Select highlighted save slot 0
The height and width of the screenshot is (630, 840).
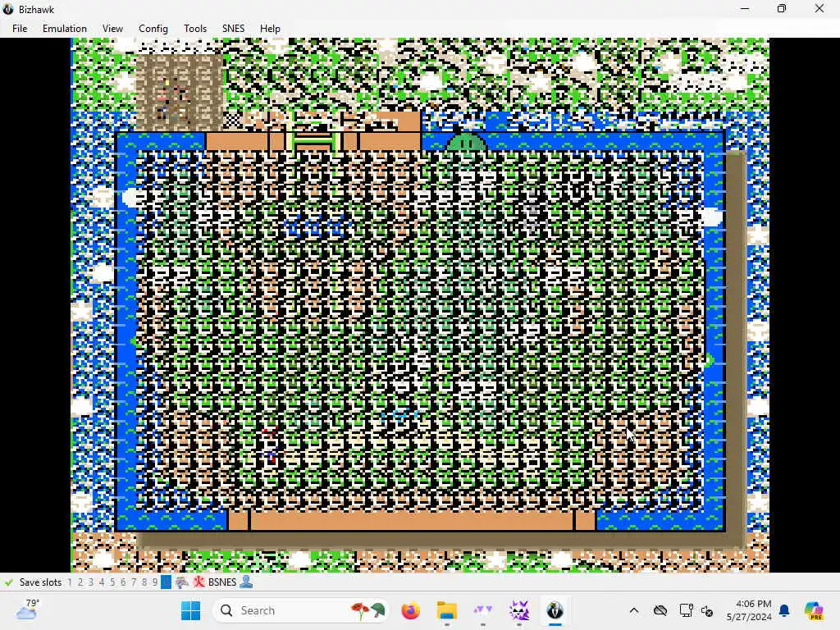[x=166, y=582]
